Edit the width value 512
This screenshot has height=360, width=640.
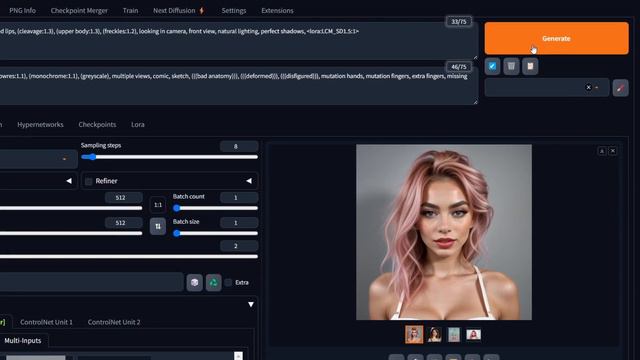[124, 198]
